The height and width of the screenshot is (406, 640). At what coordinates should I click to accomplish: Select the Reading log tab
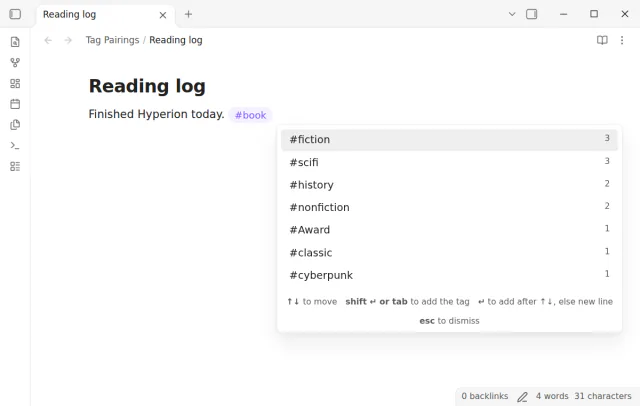pos(105,16)
